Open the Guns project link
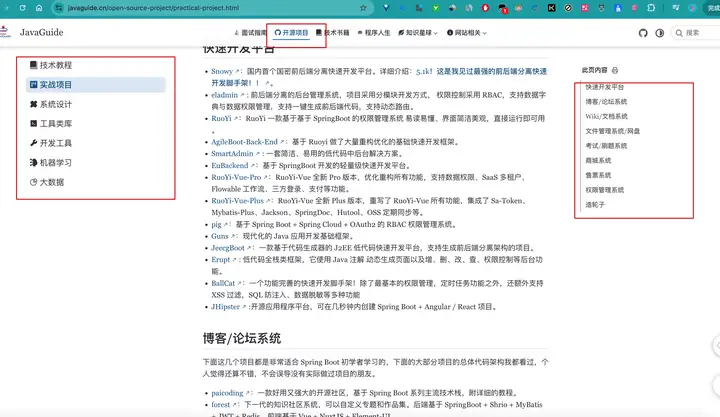Image resolution: width=720 pixels, height=417 pixels. [223, 236]
